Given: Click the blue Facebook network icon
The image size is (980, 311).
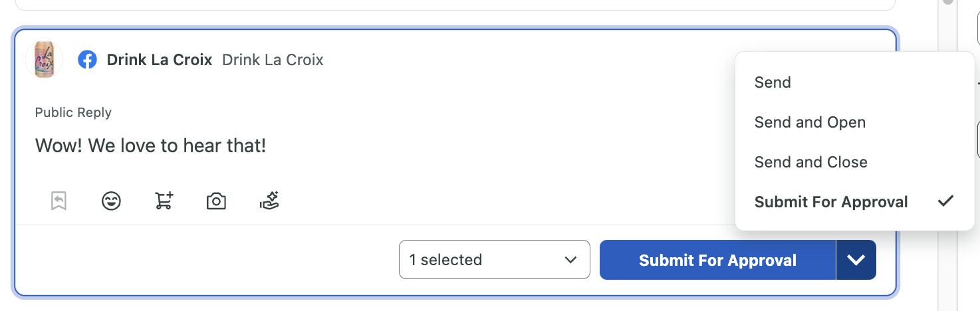Looking at the screenshot, I should coord(87,60).
